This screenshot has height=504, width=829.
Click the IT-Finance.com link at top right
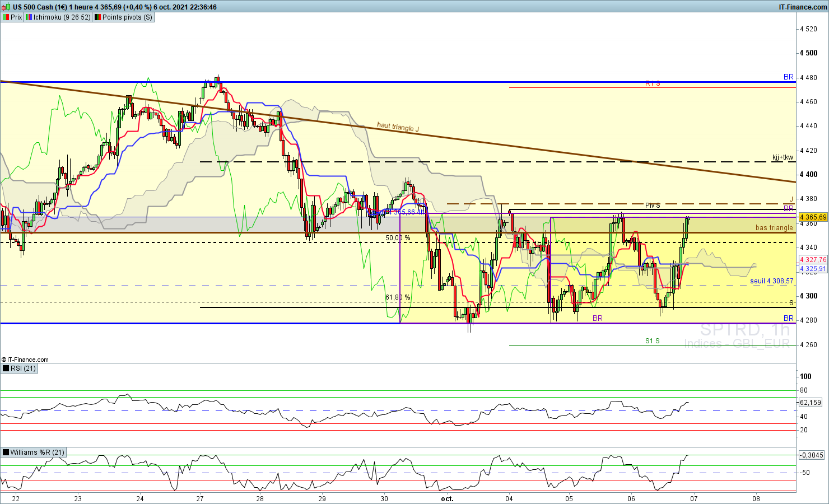[x=802, y=7]
